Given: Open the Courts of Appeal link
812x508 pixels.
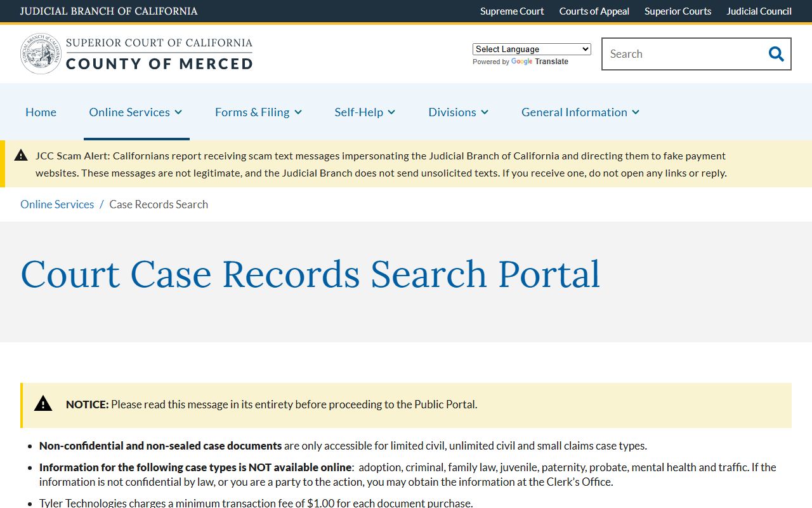Looking at the screenshot, I should tap(594, 11).
